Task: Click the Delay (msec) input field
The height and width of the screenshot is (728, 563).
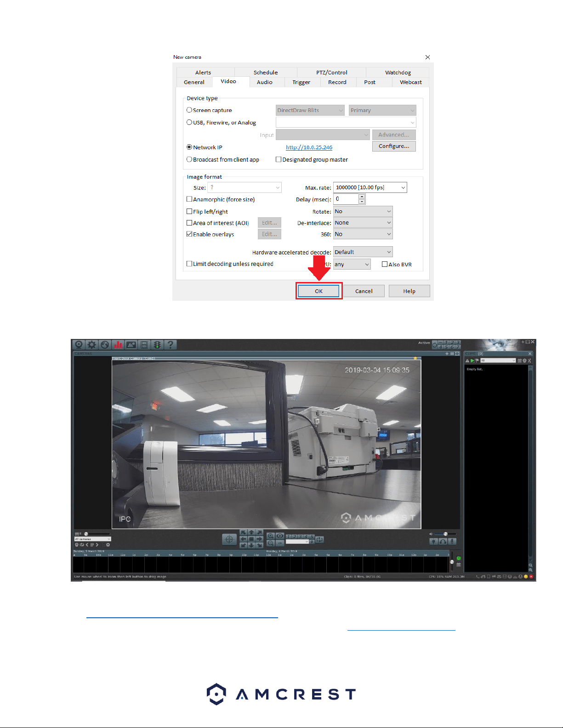Action: [346, 199]
